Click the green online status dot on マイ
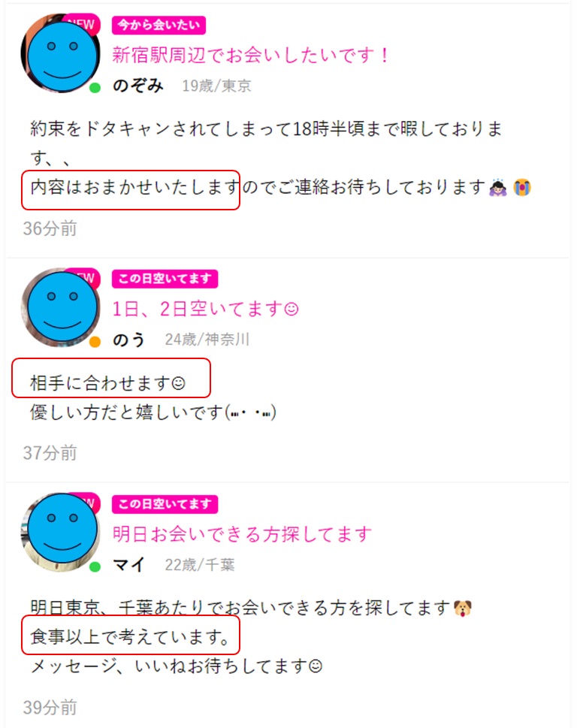This screenshot has height=728, width=583. click(x=95, y=566)
